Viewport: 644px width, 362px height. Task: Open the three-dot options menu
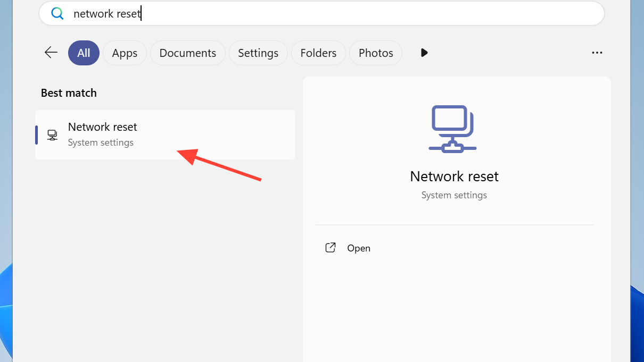(597, 53)
